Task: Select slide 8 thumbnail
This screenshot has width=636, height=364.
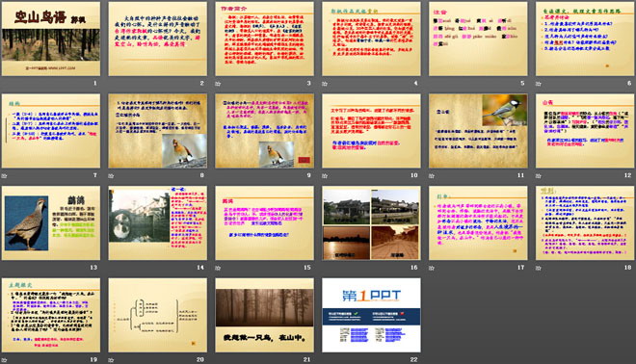Action: (x=158, y=131)
